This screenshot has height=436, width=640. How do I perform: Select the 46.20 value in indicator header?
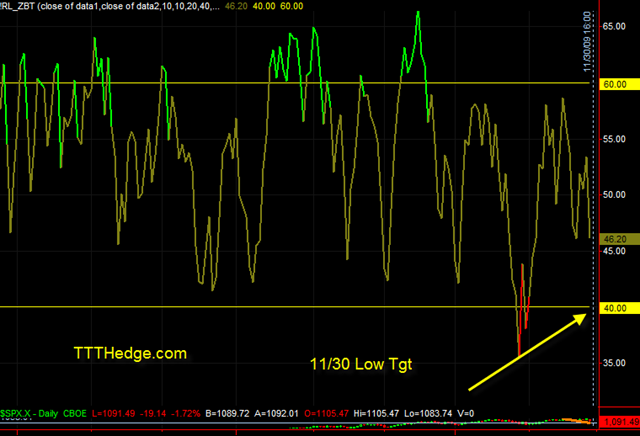point(236,6)
